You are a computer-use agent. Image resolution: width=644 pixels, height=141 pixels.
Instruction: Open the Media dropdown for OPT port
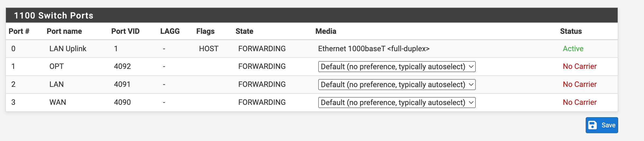pyautogui.click(x=397, y=67)
